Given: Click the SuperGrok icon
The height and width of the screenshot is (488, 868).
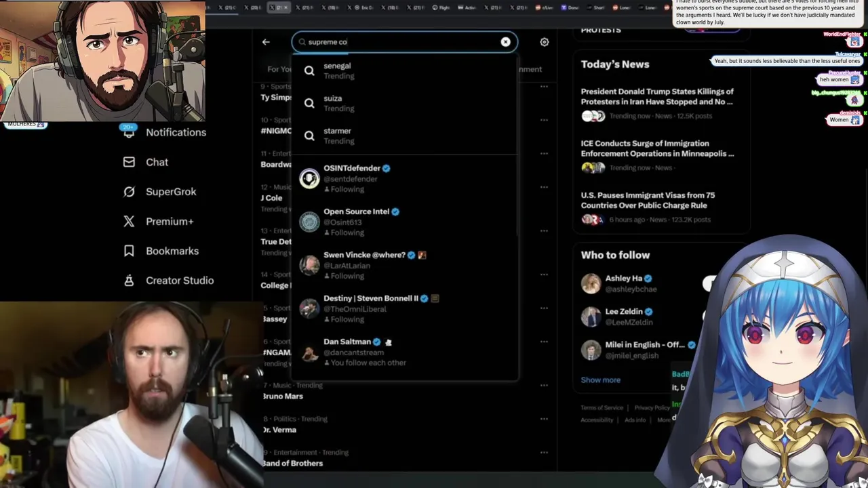Looking at the screenshot, I should [x=129, y=192].
